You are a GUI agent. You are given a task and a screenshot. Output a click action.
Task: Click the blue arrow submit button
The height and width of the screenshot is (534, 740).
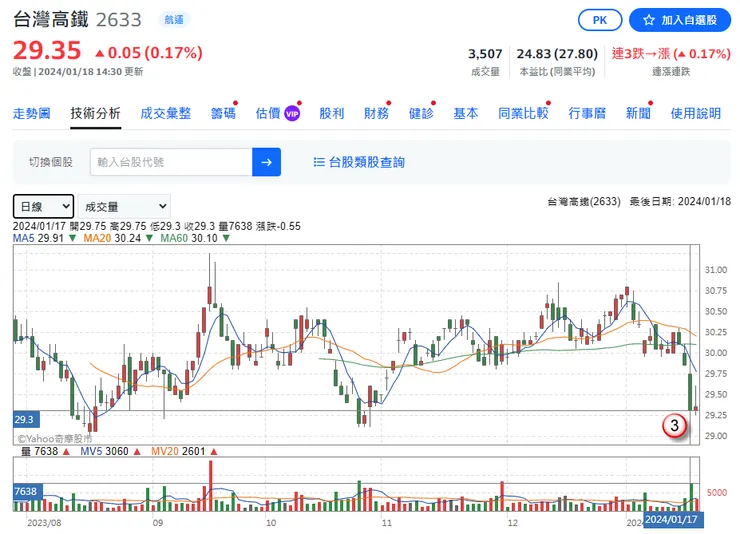tap(267, 162)
